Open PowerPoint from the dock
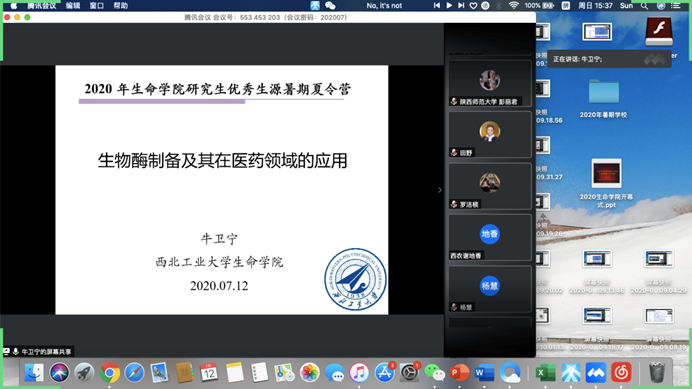The height and width of the screenshot is (389, 692). click(x=459, y=373)
